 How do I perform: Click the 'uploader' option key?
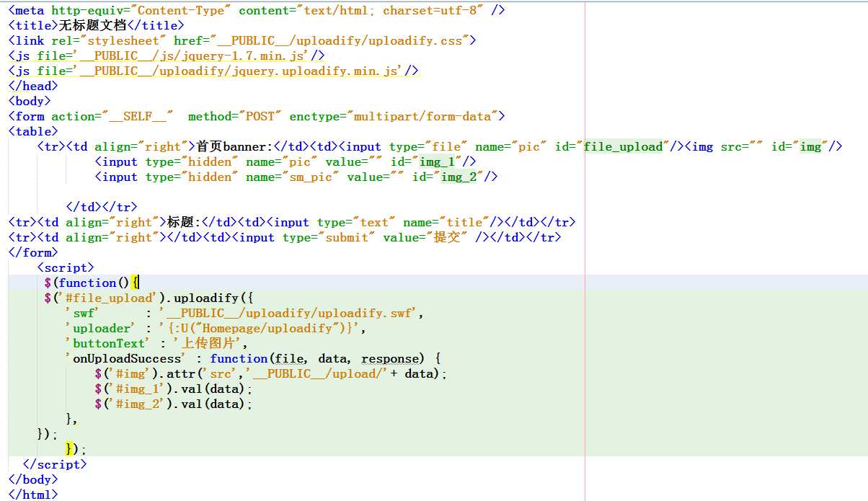tap(99, 328)
